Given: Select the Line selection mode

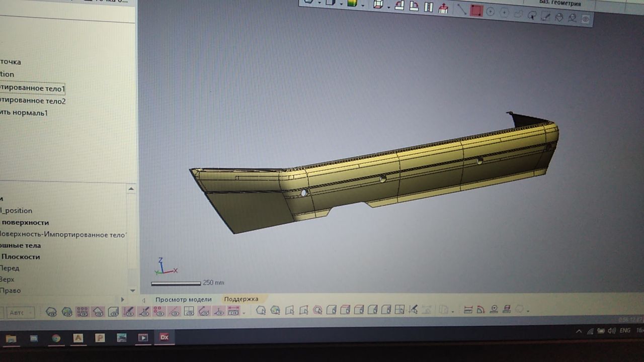Looking at the screenshot, I should click(462, 9).
